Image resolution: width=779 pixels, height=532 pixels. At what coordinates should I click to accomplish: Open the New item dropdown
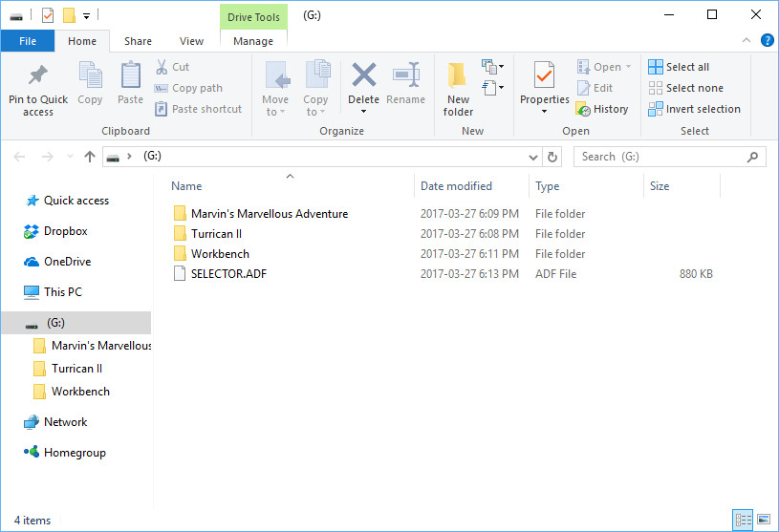pos(493,66)
